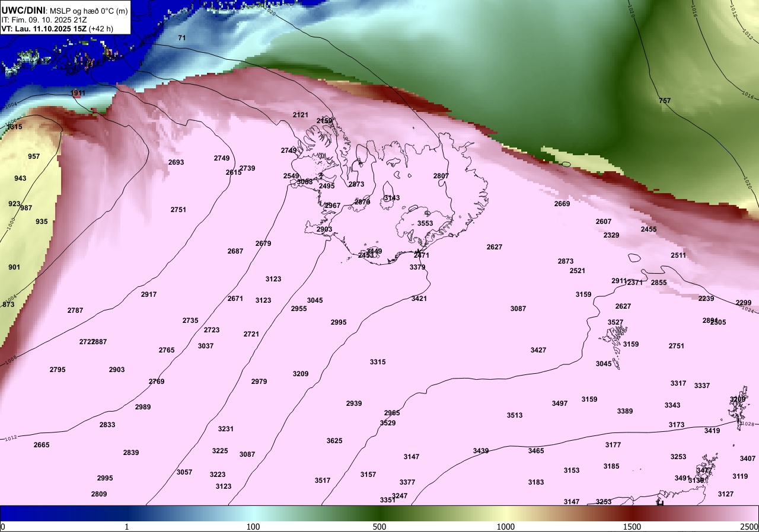759x532 pixels.
Task: Click the value 935
Action: coord(42,222)
